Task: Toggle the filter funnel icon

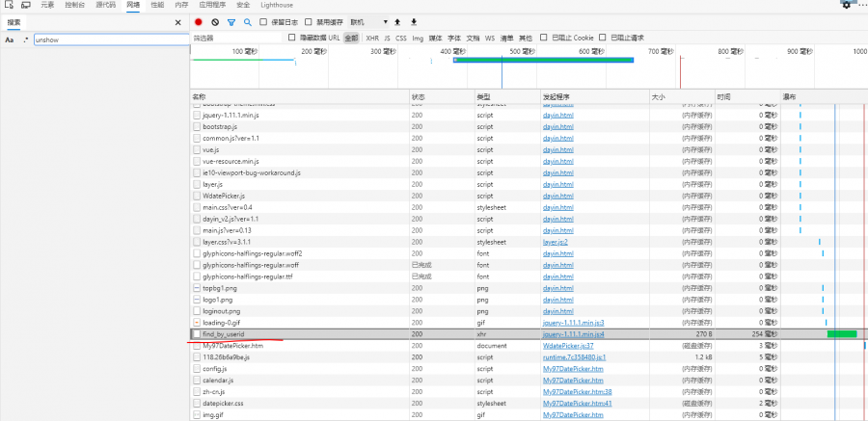Action: coord(231,21)
